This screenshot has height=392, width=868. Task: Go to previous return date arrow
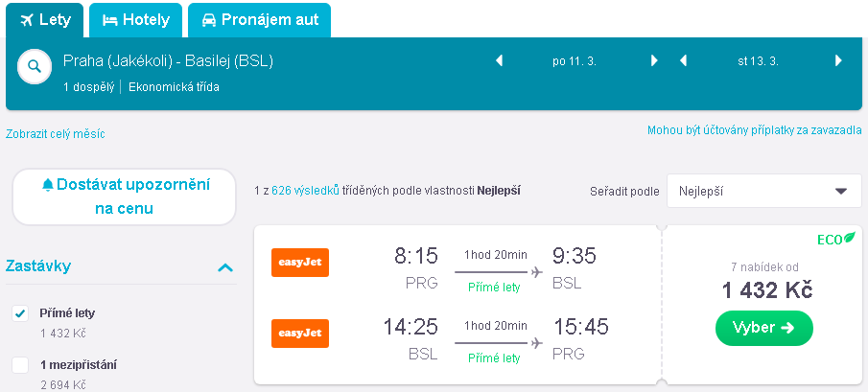point(683,60)
